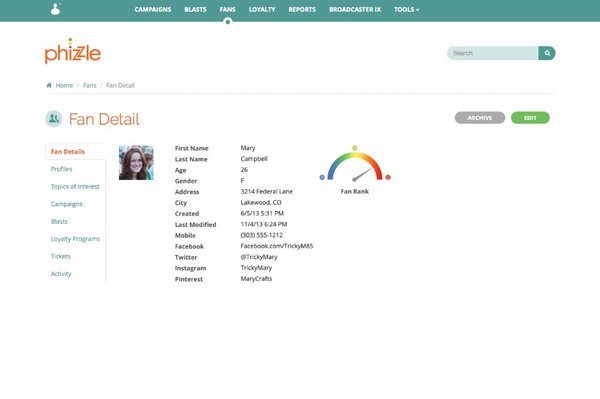Click the green Edit button
This screenshot has height=399, width=600.
[x=530, y=118]
